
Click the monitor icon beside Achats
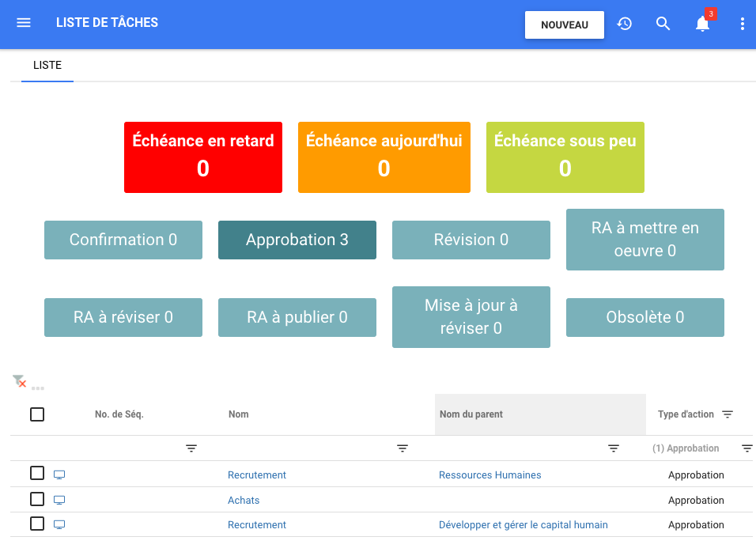point(59,500)
